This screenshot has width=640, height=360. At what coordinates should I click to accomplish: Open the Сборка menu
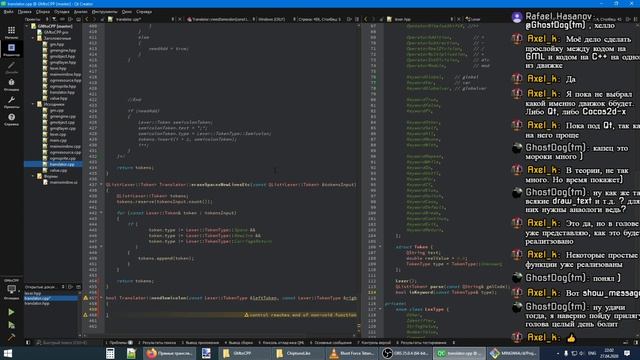[x=43, y=12]
